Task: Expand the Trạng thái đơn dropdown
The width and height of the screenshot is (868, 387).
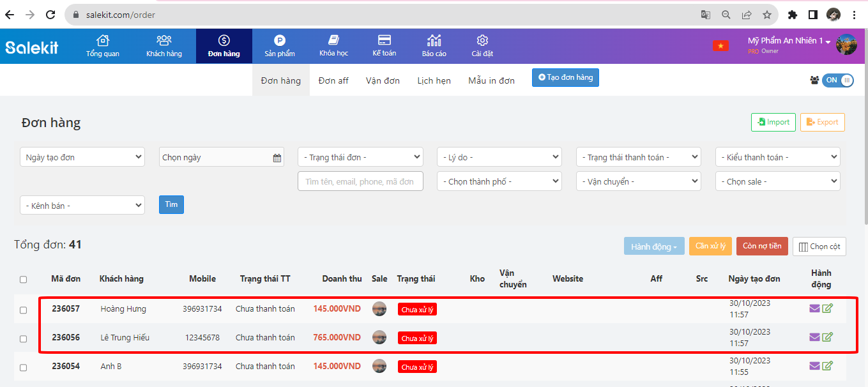Action: click(360, 157)
